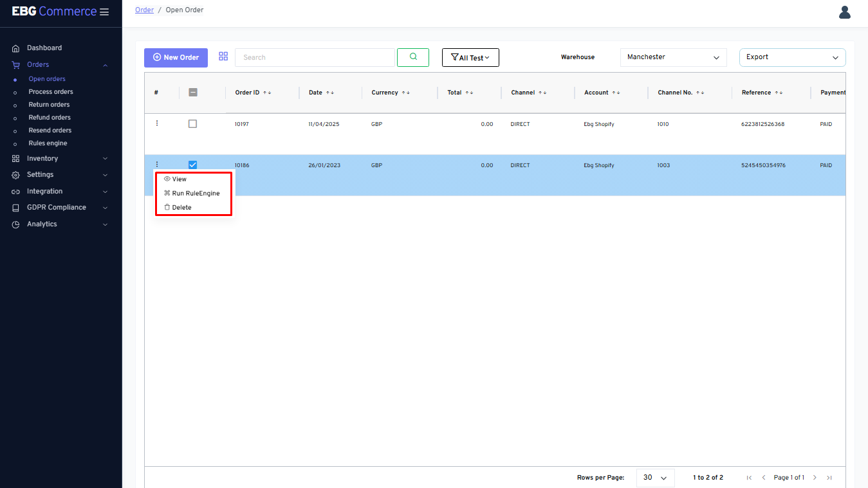Expand the Rows per Page selector
The image size is (868, 488).
click(x=655, y=478)
